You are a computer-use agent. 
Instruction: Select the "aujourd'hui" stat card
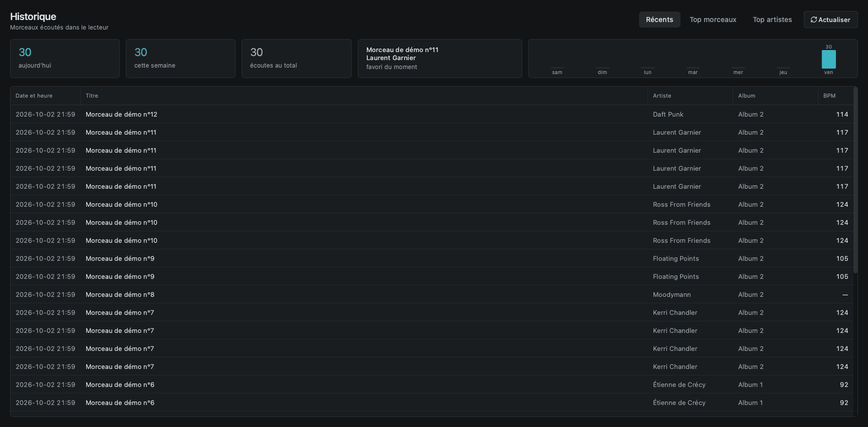coord(65,59)
